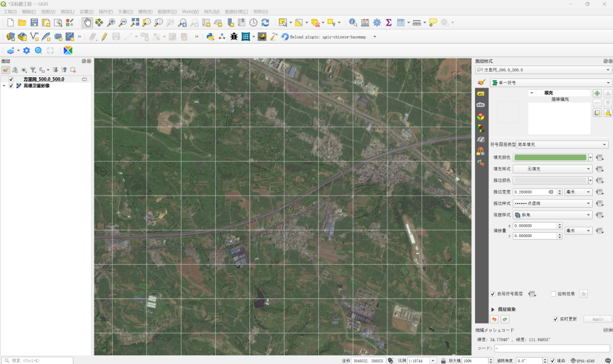Click the blue gear plugin settings icon

pyautogui.click(x=26, y=50)
